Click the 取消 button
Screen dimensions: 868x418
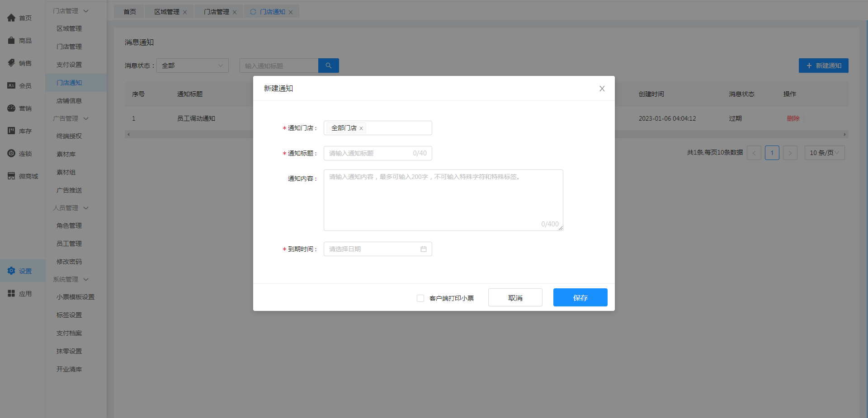click(515, 297)
